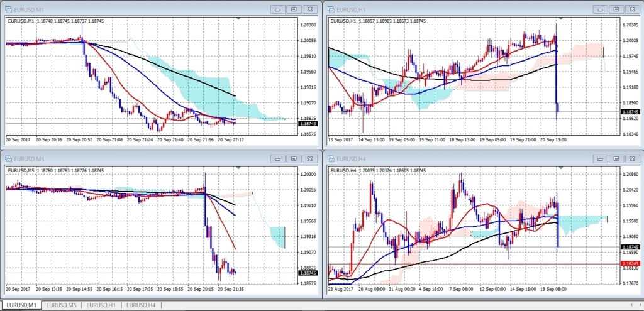
Task: Switch to the EURUSD,H4 bottom tab
Action: pyautogui.click(x=141, y=305)
